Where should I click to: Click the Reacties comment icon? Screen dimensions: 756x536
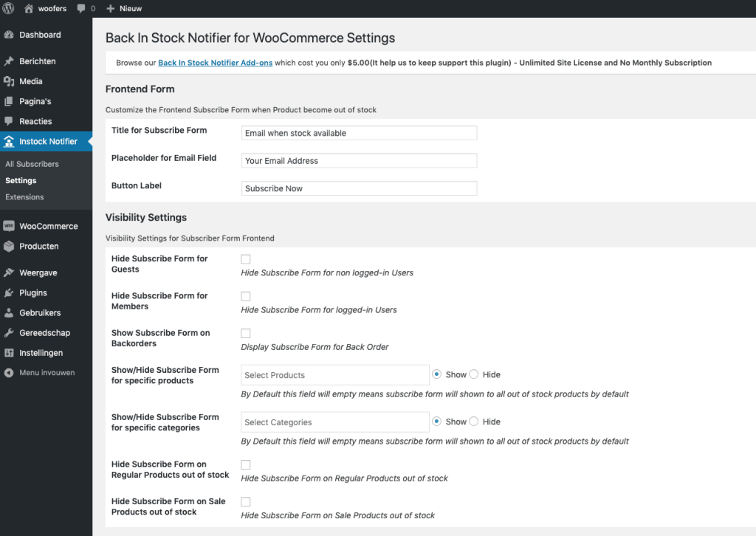tap(9, 122)
